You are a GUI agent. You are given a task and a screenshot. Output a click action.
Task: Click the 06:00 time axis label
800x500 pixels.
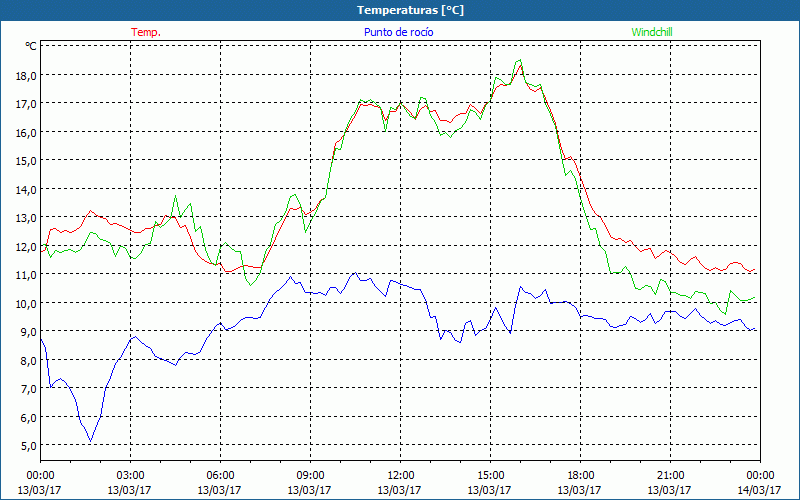(220, 476)
